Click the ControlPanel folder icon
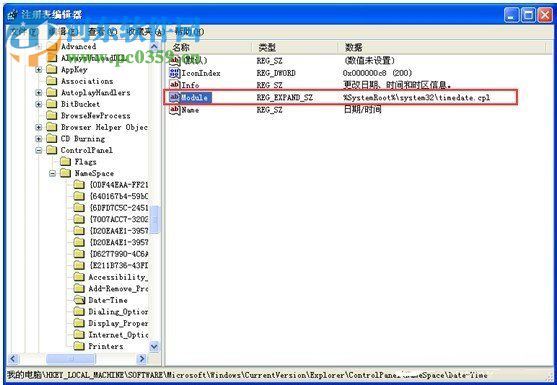 52,150
